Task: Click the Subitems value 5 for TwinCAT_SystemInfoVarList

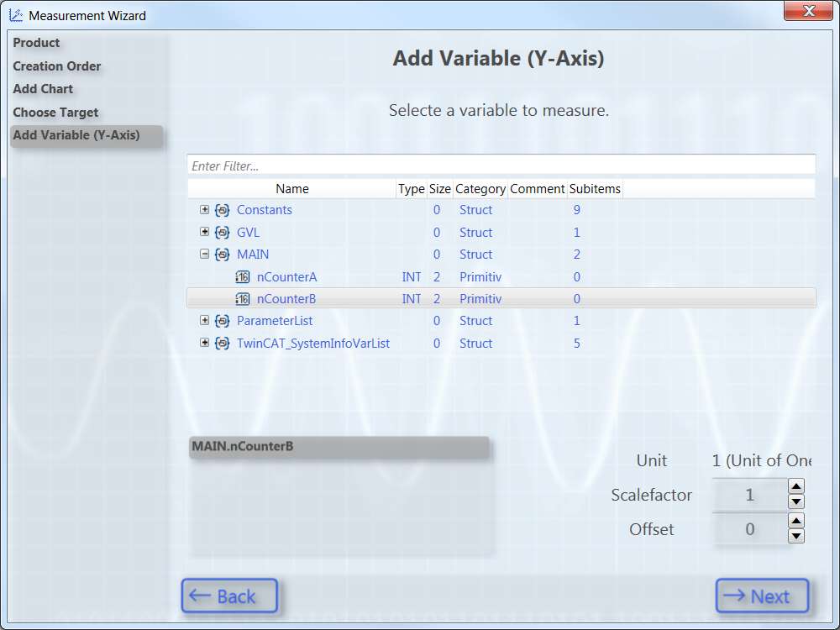Action: coord(577,344)
